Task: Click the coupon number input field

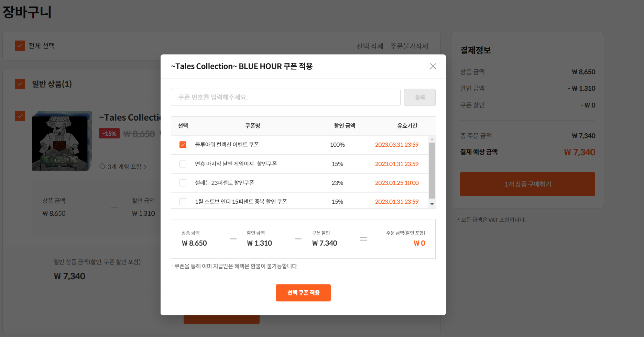Action: [285, 97]
